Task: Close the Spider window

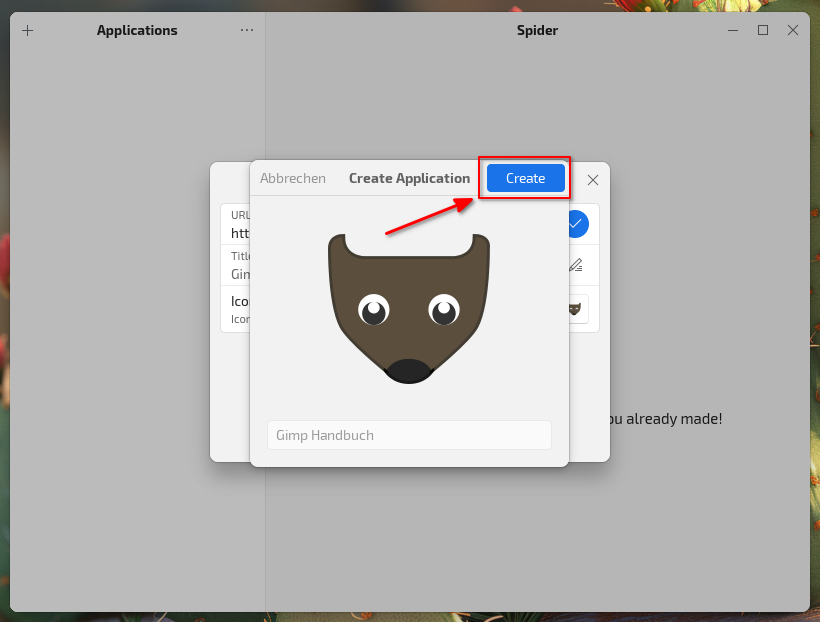Action: point(793,30)
